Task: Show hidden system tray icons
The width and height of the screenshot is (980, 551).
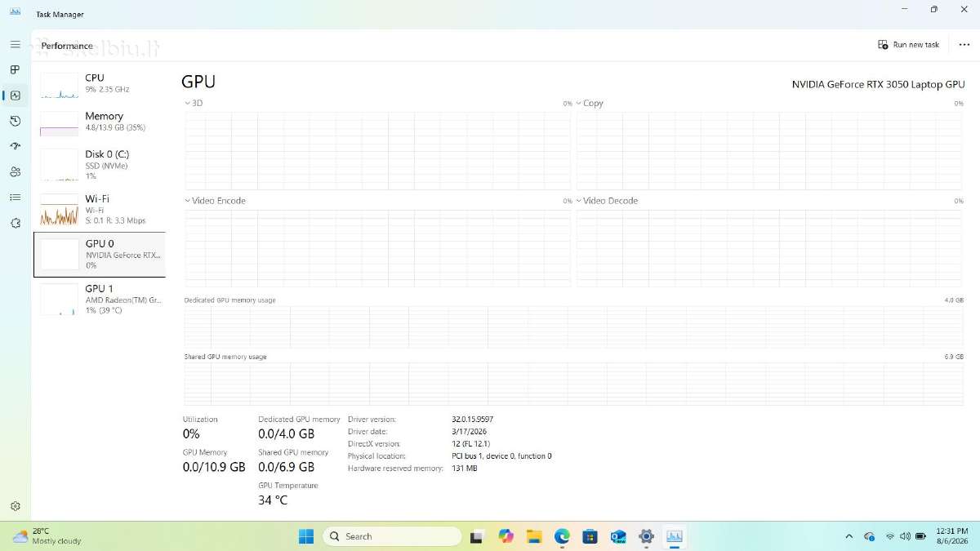Action: tap(849, 536)
